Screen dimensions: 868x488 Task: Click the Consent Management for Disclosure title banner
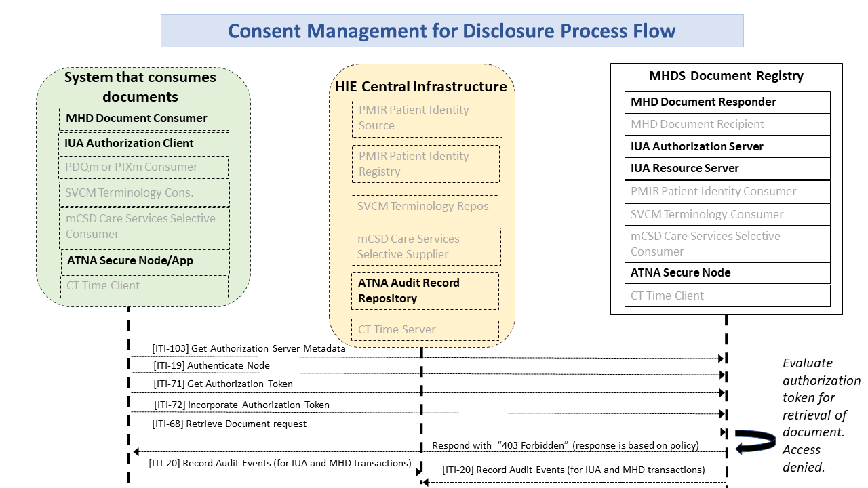(452, 31)
